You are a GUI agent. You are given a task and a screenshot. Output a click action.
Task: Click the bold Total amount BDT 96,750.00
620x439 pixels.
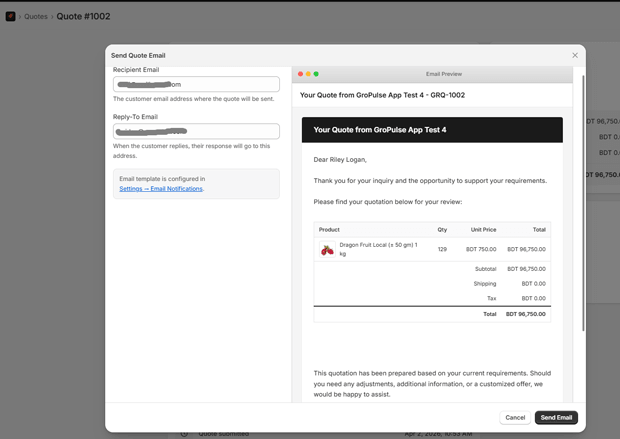pyautogui.click(x=525, y=314)
